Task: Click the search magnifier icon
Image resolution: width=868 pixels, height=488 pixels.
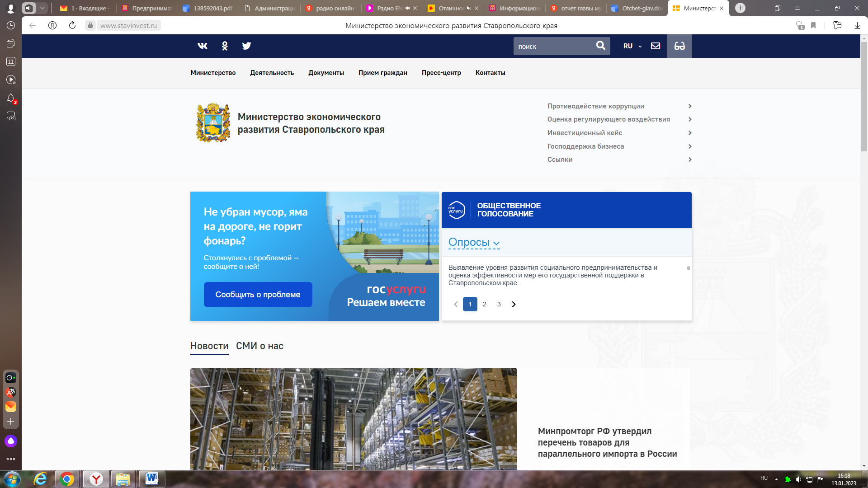Action: pos(600,46)
